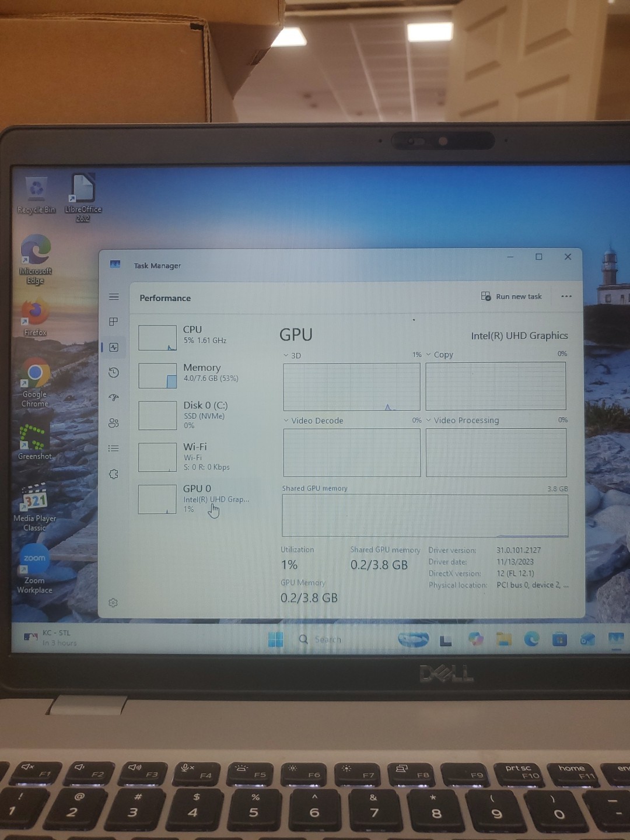The image size is (630, 840).
Task: Open the Microsoft Edge desktop shortcut
Action: click(x=36, y=260)
